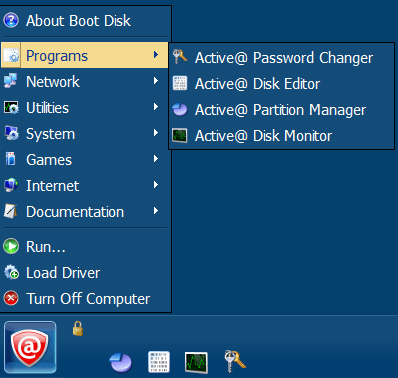This screenshot has height=378, width=398.
Task: Launch Disk Monitor from taskbar graph icon
Action: [196, 362]
